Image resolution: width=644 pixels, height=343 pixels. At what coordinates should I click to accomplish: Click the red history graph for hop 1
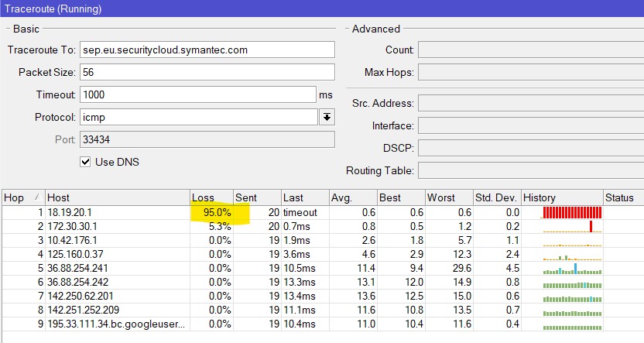[x=572, y=212]
